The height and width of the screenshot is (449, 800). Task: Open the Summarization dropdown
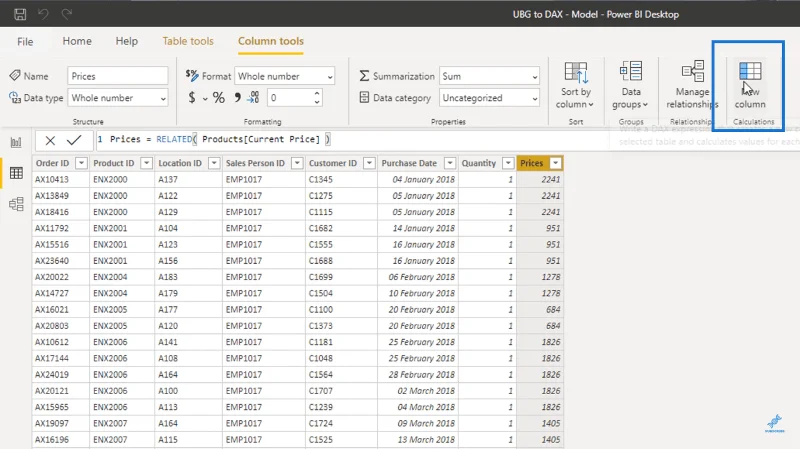pos(489,76)
